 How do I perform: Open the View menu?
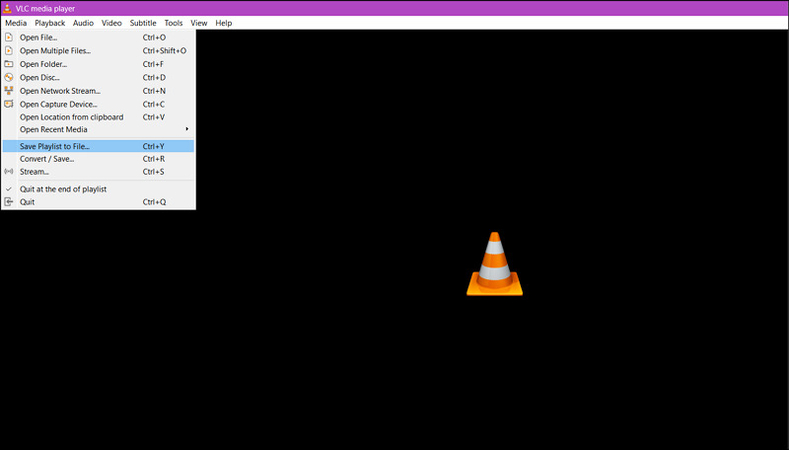pyautogui.click(x=199, y=23)
